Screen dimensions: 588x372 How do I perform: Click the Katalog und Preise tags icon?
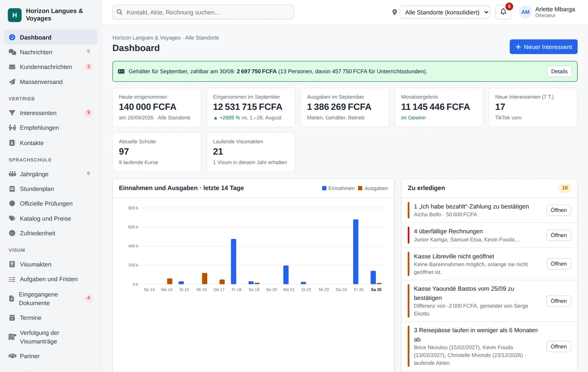12,218
